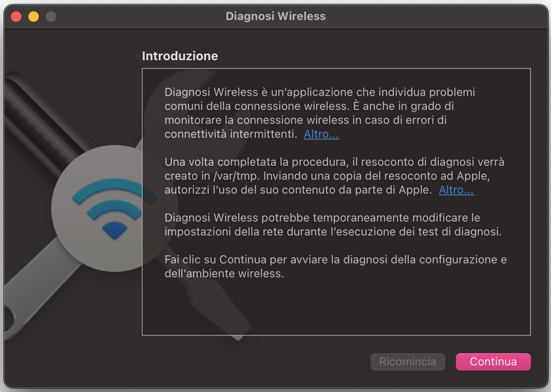Open the "Altro..." link next to Apple sentence

tap(456, 190)
